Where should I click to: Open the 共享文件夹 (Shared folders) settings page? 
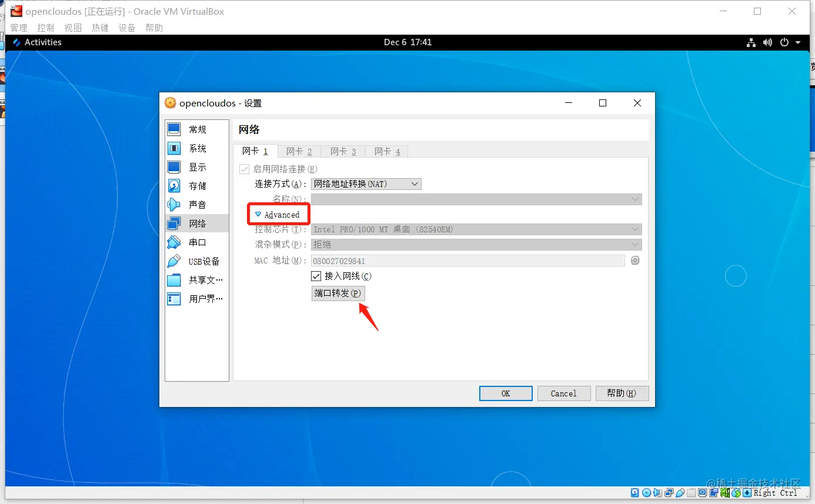pyautogui.click(x=196, y=280)
